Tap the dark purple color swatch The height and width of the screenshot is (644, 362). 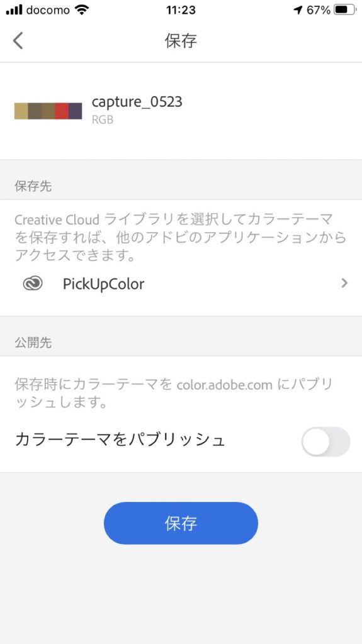click(76, 111)
